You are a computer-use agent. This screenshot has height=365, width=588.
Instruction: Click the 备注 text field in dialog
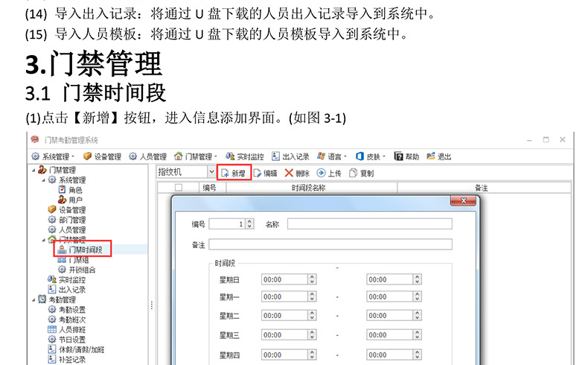(330, 244)
